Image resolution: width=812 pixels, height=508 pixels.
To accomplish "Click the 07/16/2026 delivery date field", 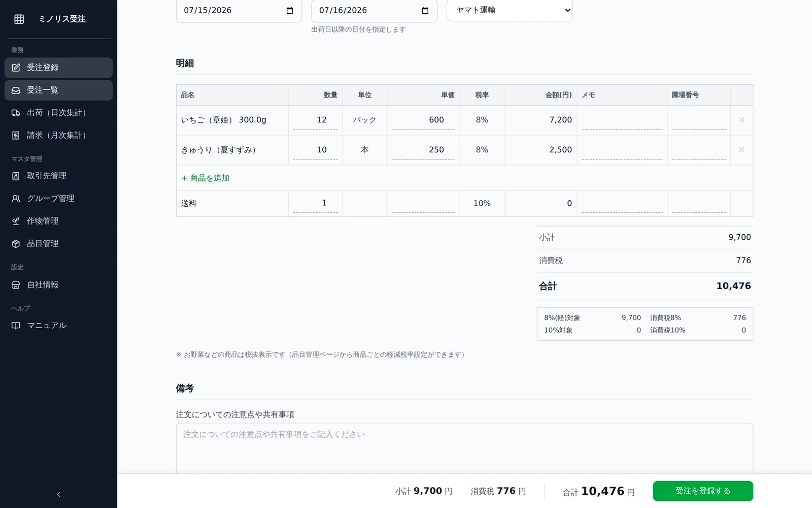I will point(374,11).
